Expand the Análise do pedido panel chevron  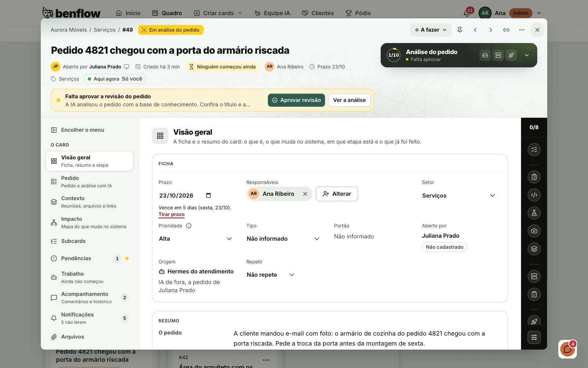[527, 55]
